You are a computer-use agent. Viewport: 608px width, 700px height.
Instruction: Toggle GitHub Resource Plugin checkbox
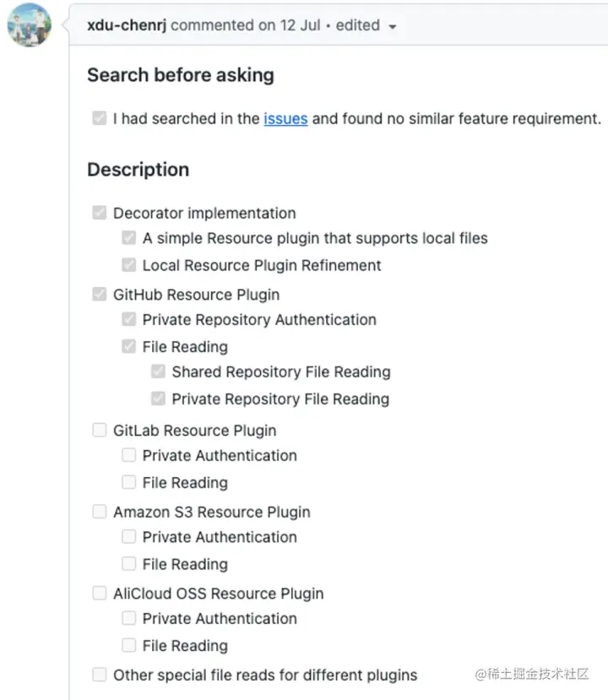point(100,295)
